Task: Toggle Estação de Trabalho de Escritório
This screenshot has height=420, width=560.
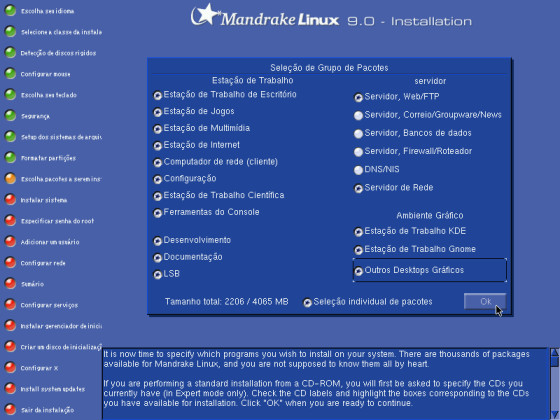Action: coord(158,95)
